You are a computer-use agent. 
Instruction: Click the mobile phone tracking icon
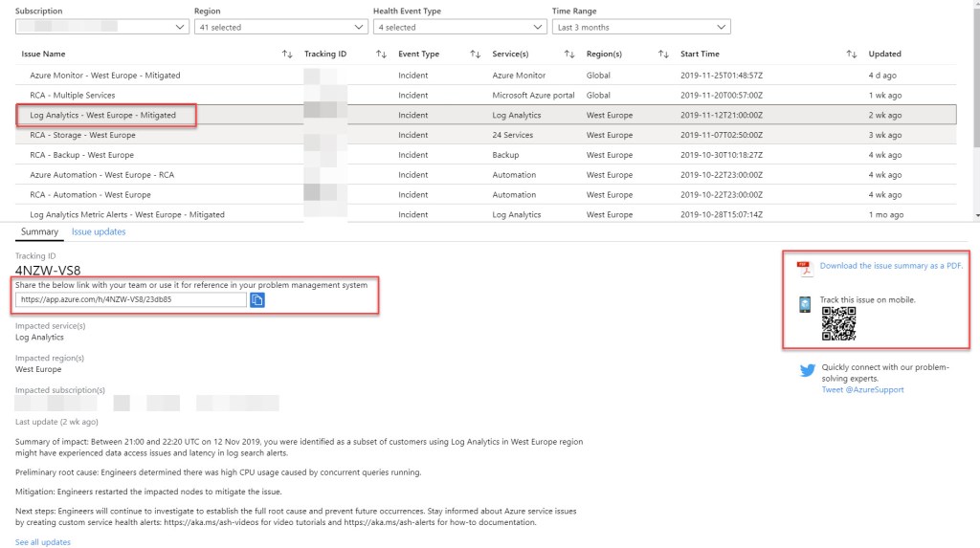[x=806, y=304]
